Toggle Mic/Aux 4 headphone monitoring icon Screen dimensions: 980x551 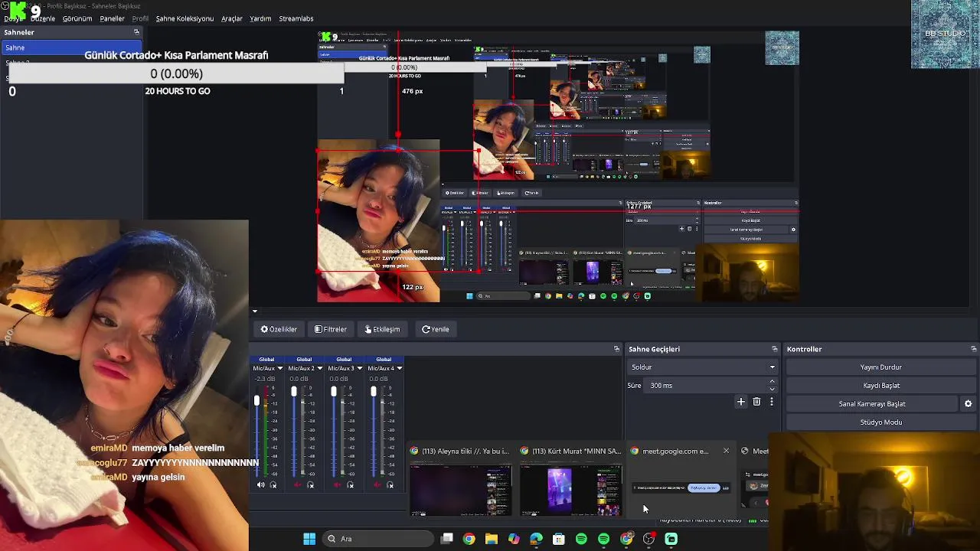coord(390,484)
